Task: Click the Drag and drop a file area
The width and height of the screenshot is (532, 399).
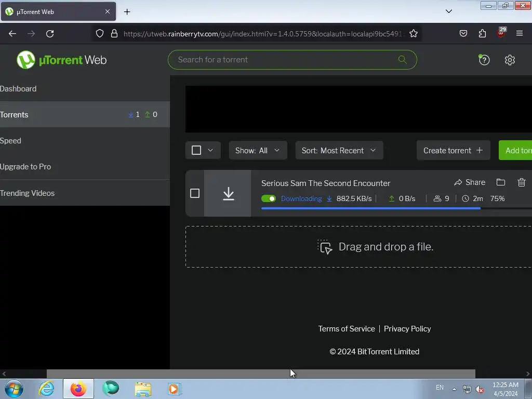Action: tap(358, 247)
